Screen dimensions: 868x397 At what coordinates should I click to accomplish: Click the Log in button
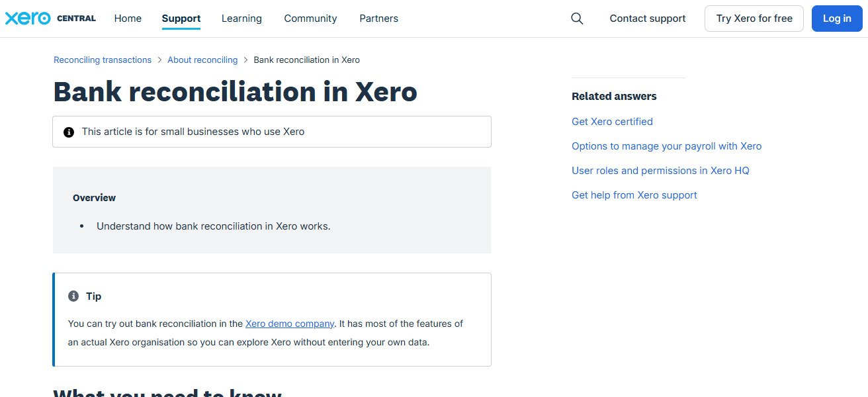point(836,19)
